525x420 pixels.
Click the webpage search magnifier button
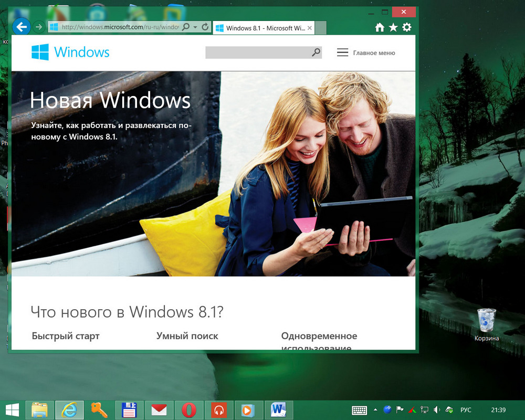click(x=316, y=52)
